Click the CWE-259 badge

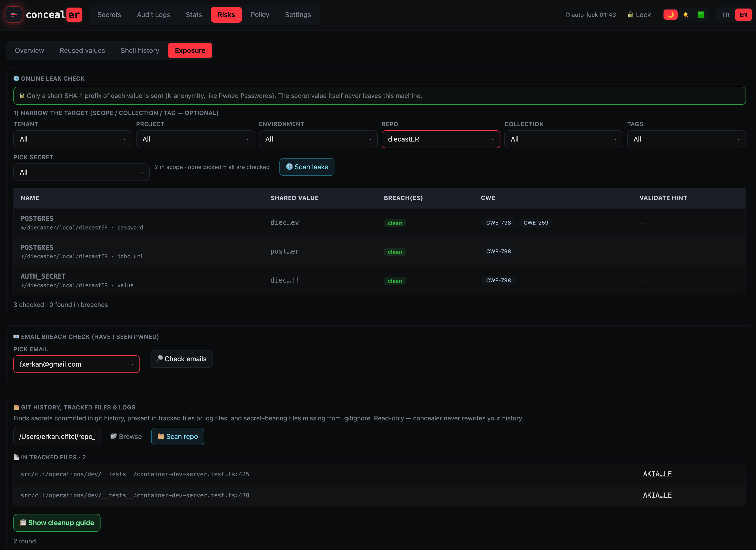pyautogui.click(x=536, y=222)
